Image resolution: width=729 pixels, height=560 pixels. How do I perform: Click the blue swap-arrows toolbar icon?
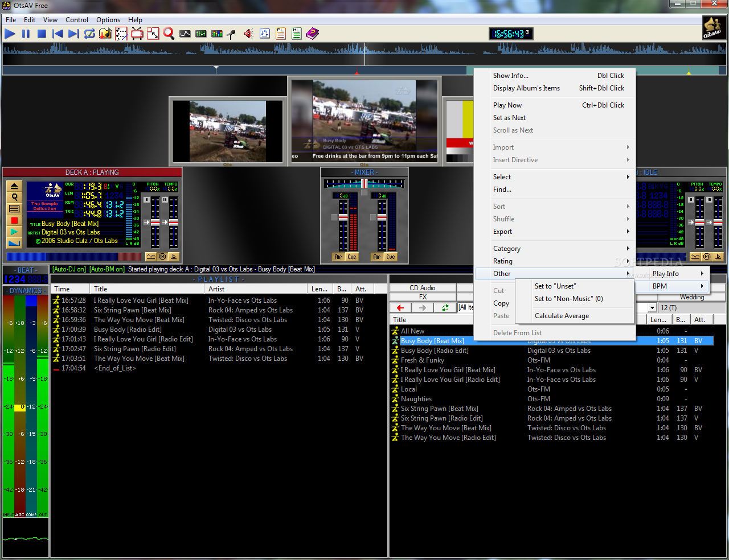coord(265,34)
